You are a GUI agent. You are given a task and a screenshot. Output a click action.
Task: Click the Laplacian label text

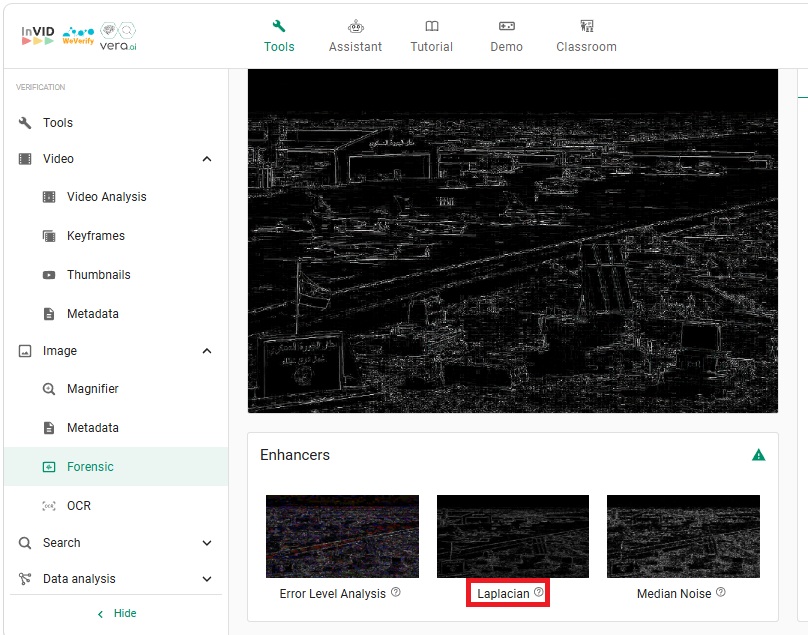pos(503,594)
